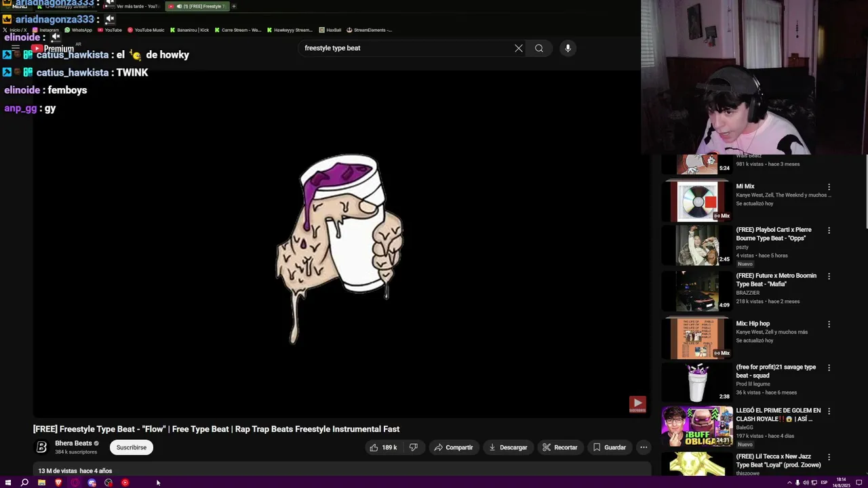Screen dimensions: 868x488
Task: Open the more actions three-dot menu beside Guardar
Action: point(644,447)
